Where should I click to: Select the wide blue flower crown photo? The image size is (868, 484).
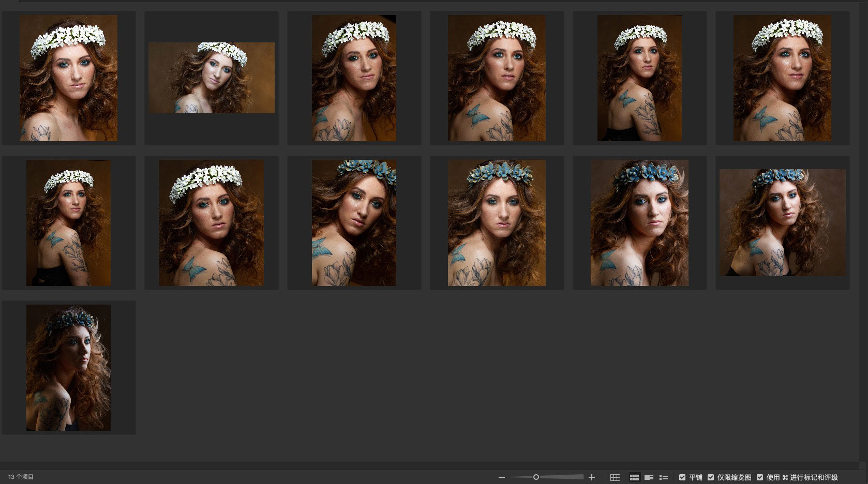click(x=782, y=223)
